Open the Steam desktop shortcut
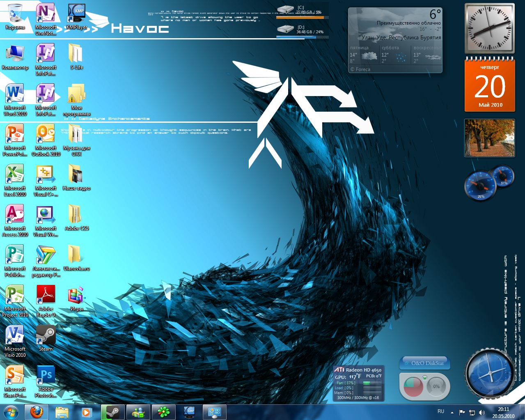This screenshot has height=420, width=525. (x=46, y=335)
